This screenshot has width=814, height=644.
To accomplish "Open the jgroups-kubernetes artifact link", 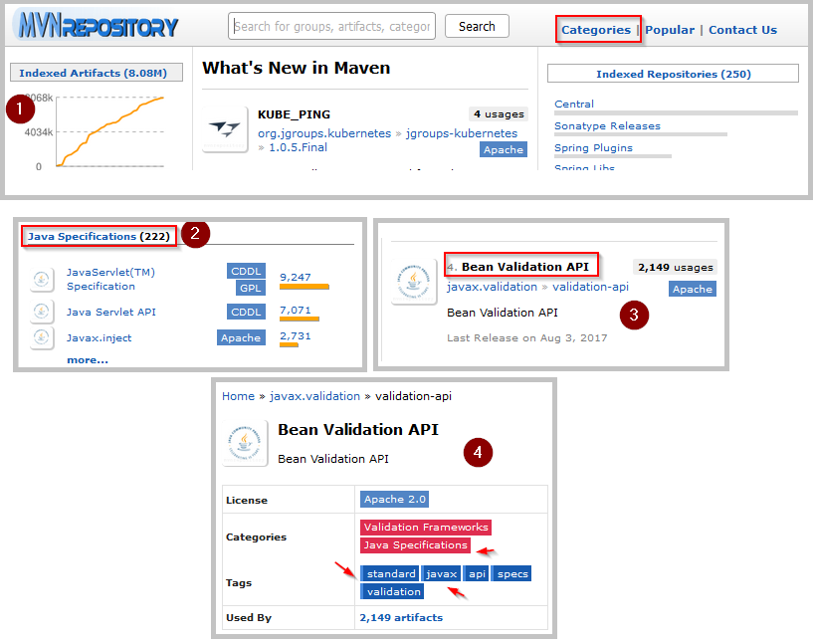I will 462,133.
